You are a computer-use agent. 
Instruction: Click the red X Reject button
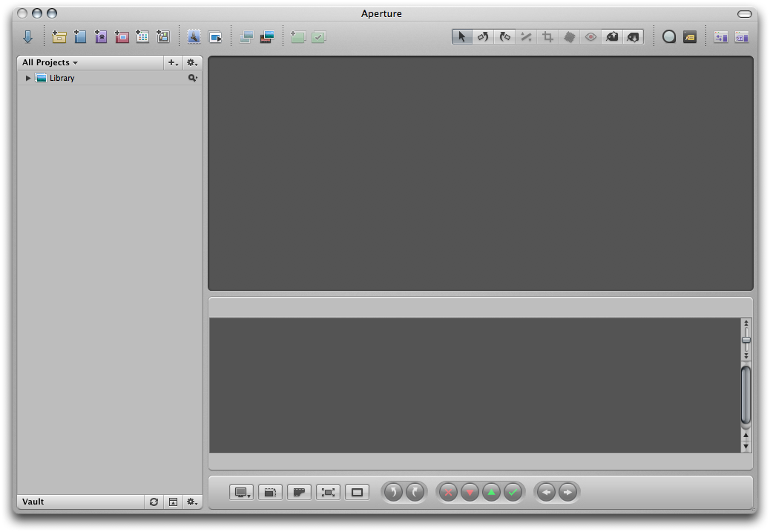[448, 492]
